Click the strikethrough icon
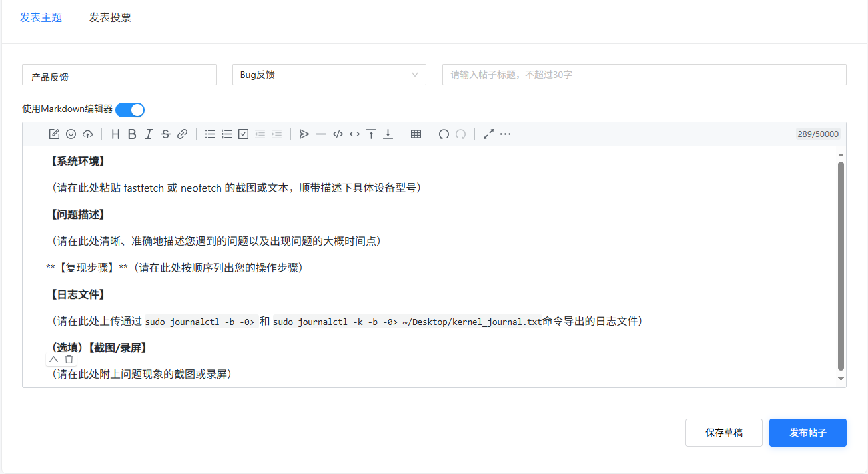 (x=165, y=134)
